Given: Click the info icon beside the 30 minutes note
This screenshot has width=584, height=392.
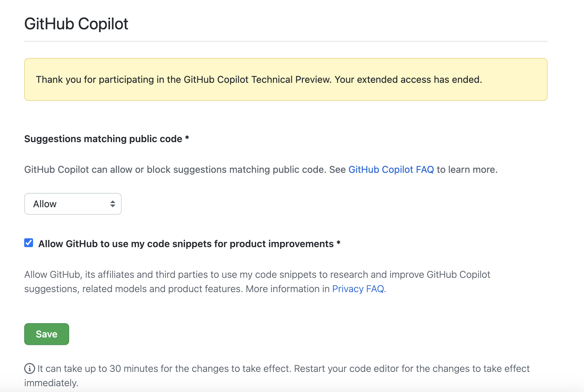Looking at the screenshot, I should click(x=30, y=368).
